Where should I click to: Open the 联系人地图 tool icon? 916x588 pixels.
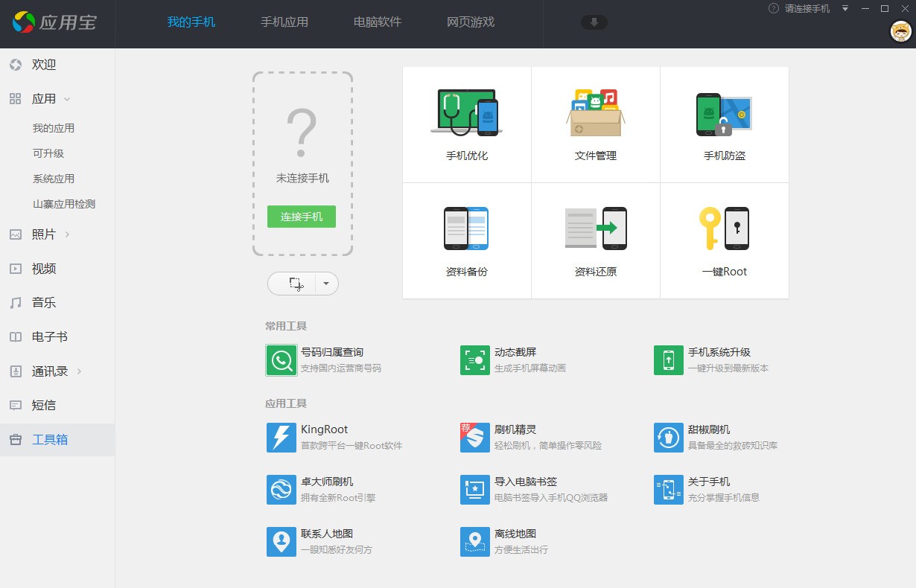(x=282, y=542)
